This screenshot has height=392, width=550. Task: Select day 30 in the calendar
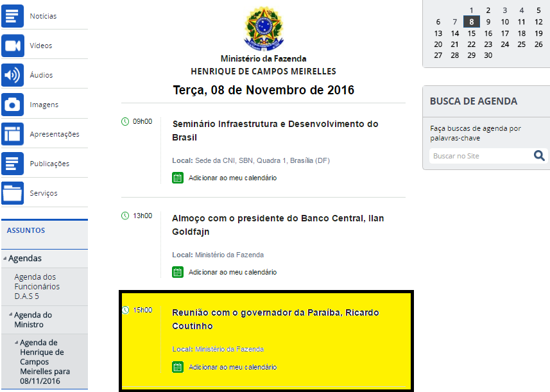coord(488,55)
